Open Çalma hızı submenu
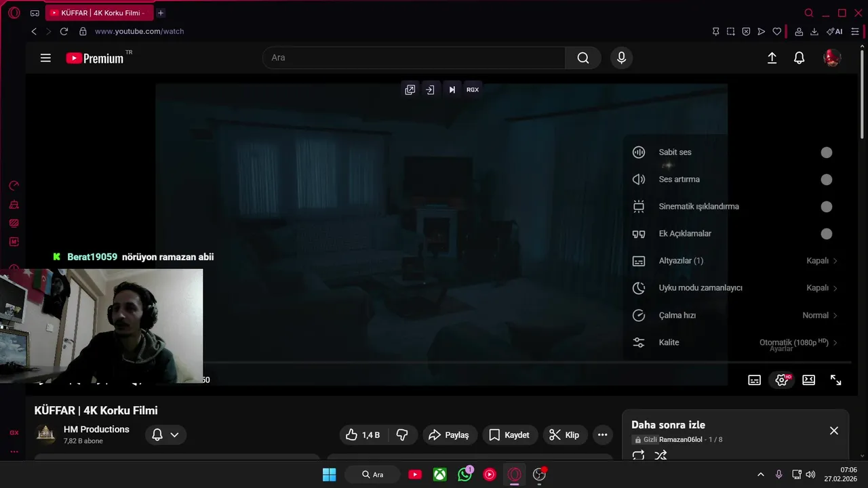 click(735, 315)
